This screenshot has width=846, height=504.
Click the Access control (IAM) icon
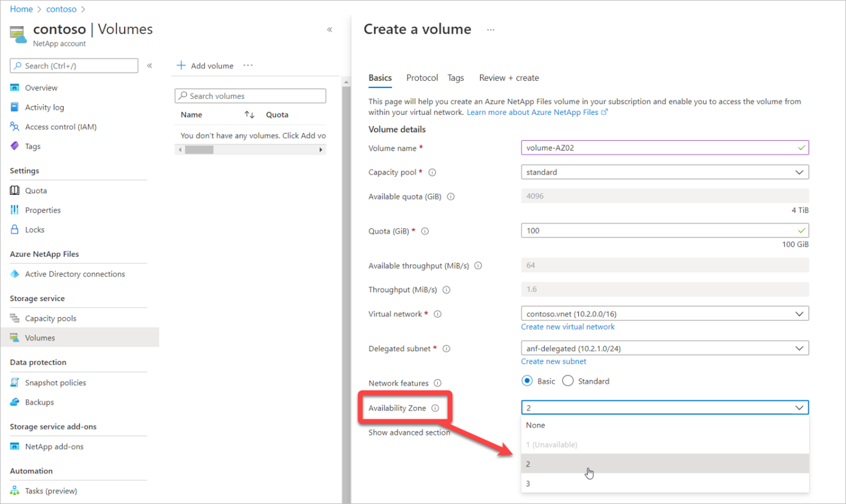[15, 127]
